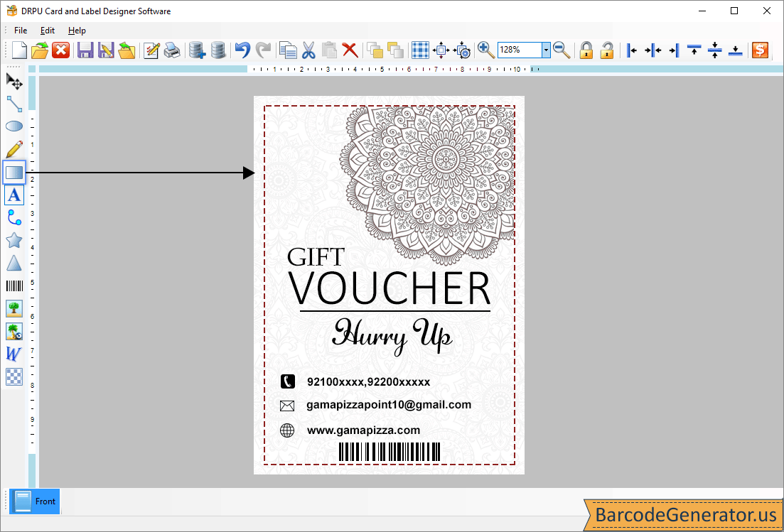Image resolution: width=784 pixels, height=532 pixels.
Task: Select the GIFT text on the voucher
Action: tap(316, 258)
